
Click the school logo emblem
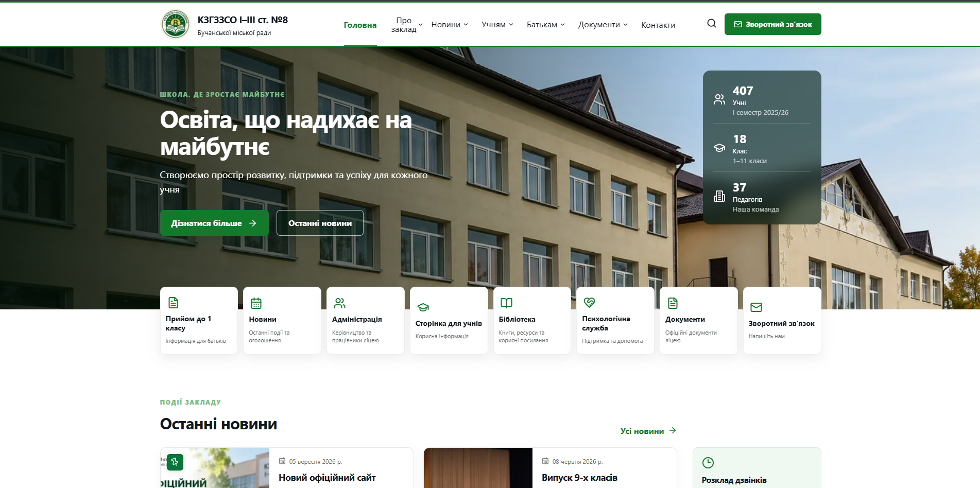tap(176, 24)
